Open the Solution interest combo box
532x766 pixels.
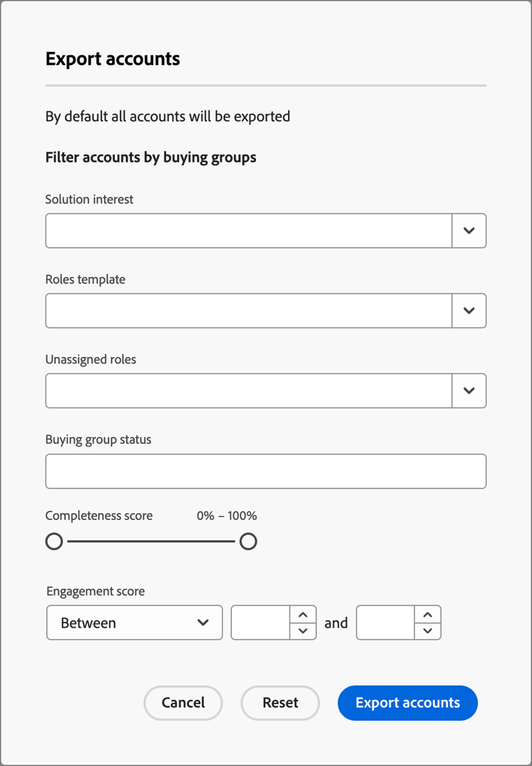coord(248,230)
